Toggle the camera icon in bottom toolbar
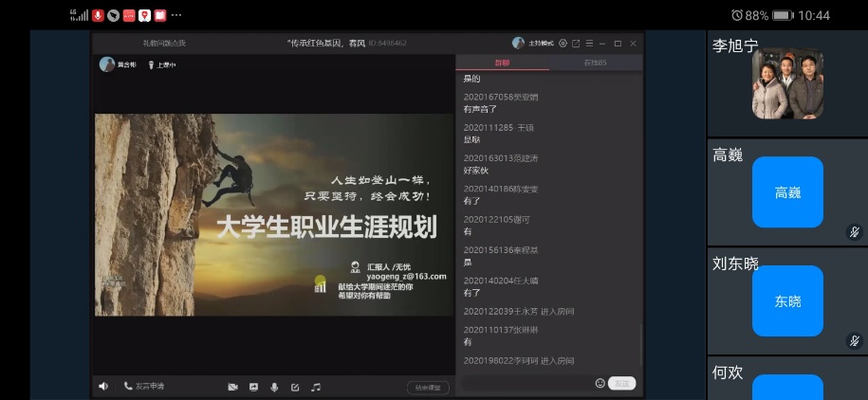 pos(232,387)
